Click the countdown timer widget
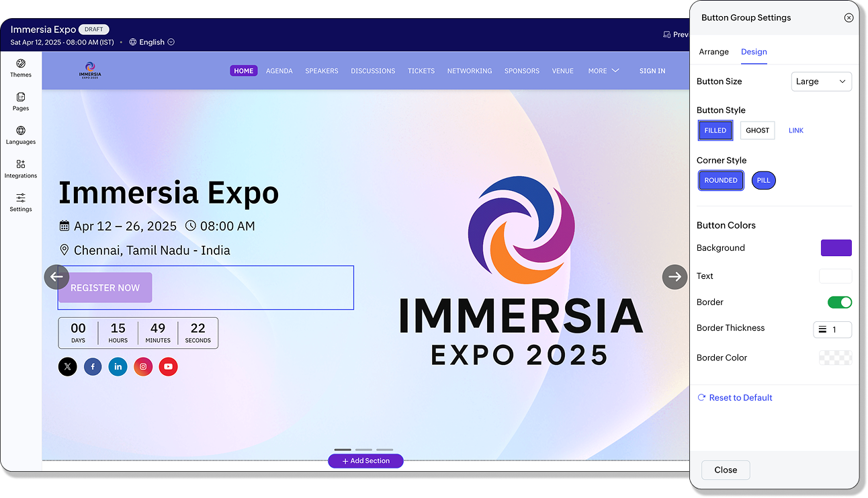The height and width of the screenshot is (498, 868). [x=138, y=333]
